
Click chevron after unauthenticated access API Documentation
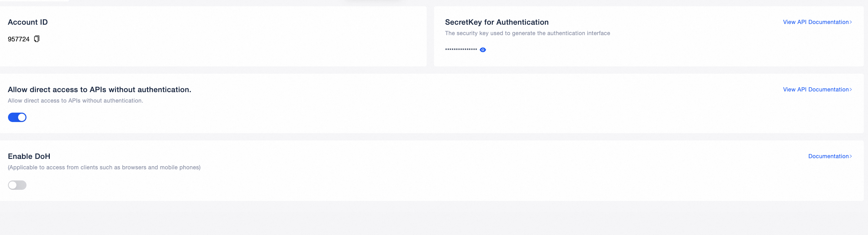(851, 90)
